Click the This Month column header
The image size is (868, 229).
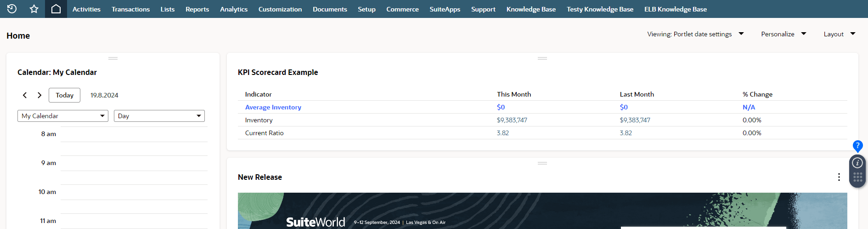point(514,94)
